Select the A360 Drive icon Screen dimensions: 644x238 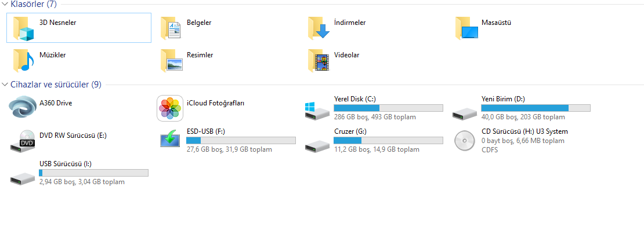(x=23, y=107)
